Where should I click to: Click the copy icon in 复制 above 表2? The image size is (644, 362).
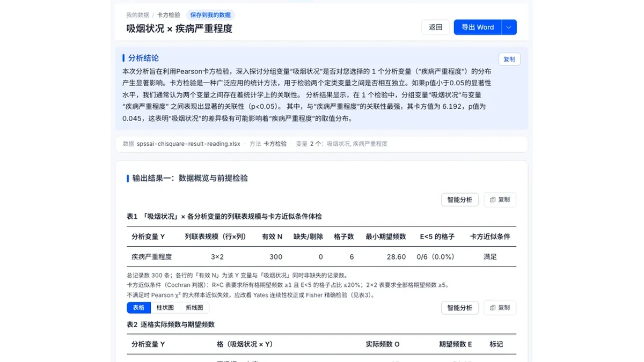pos(492,308)
